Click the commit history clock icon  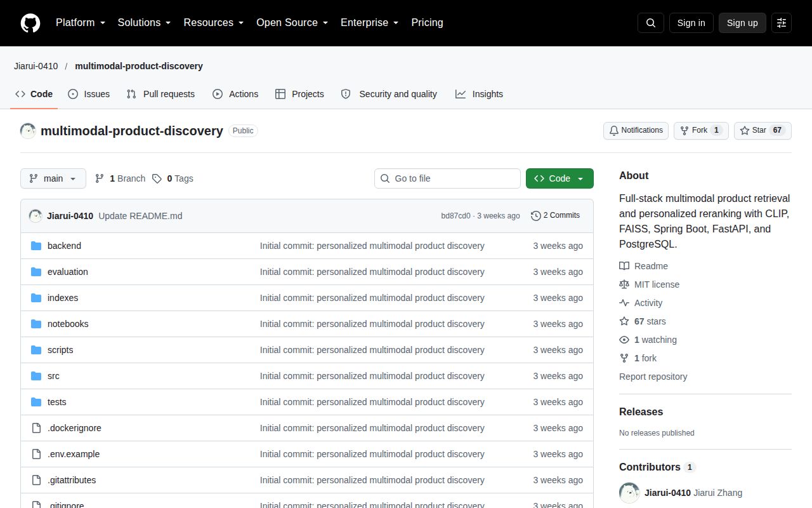click(536, 216)
